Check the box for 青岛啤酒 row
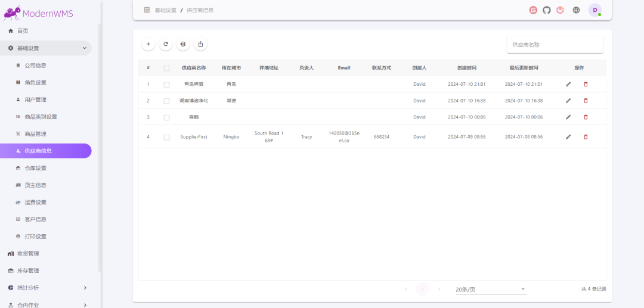The height and width of the screenshot is (308, 644). (166, 85)
